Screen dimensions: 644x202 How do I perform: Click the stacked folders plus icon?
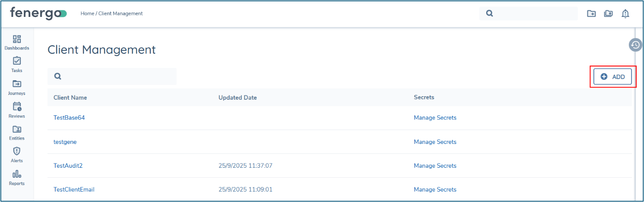click(x=609, y=14)
